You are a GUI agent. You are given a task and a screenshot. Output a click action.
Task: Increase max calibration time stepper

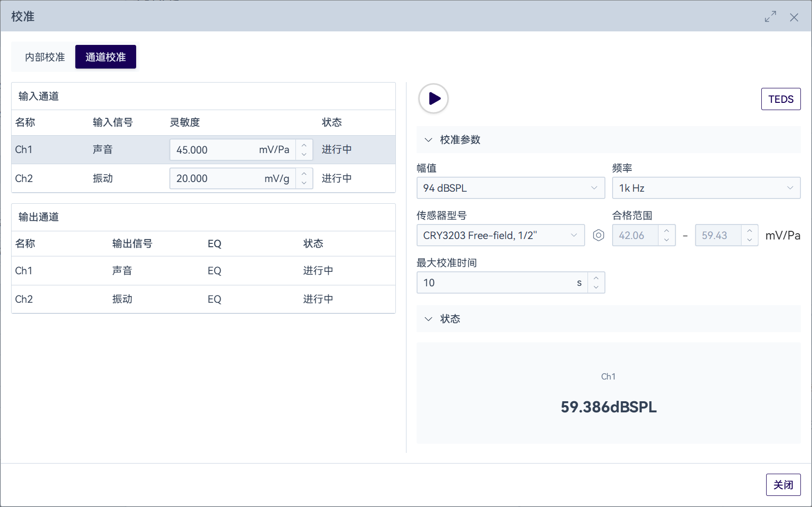pos(596,278)
